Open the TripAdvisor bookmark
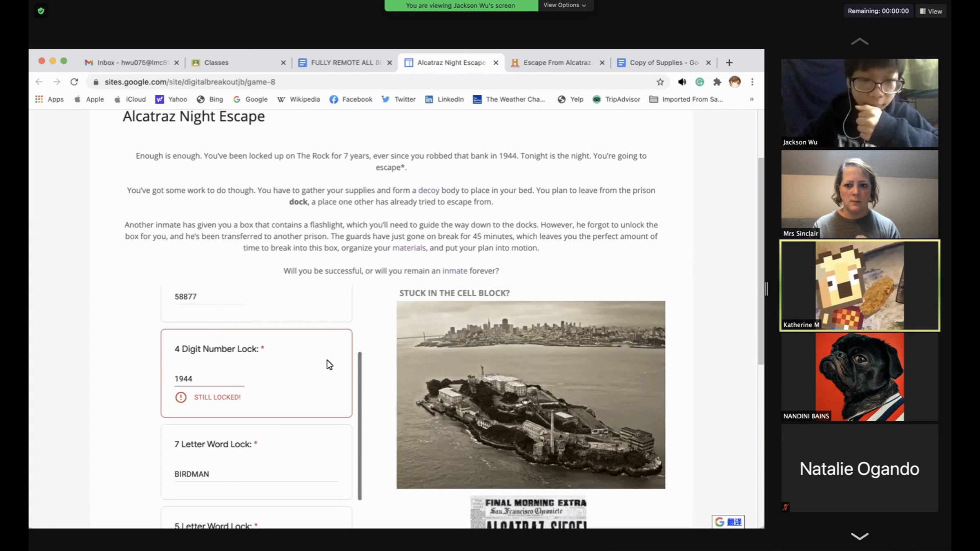Viewport: 980px width, 551px height. click(617, 99)
